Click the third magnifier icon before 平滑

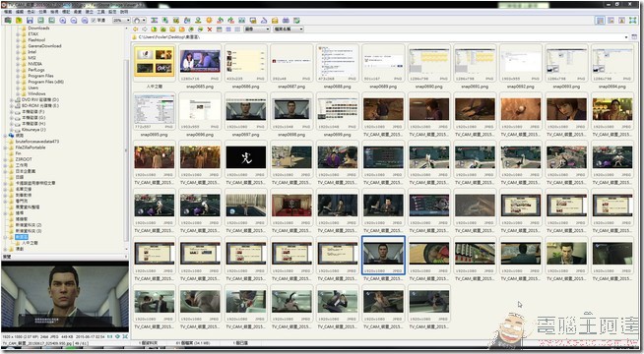pos(85,20)
